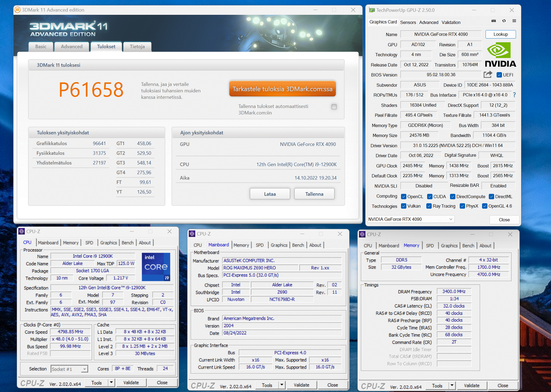The height and width of the screenshot is (392, 551).
Task: Click the ROG MAXIMUS Z690 HERO model field
Action: pos(260,268)
